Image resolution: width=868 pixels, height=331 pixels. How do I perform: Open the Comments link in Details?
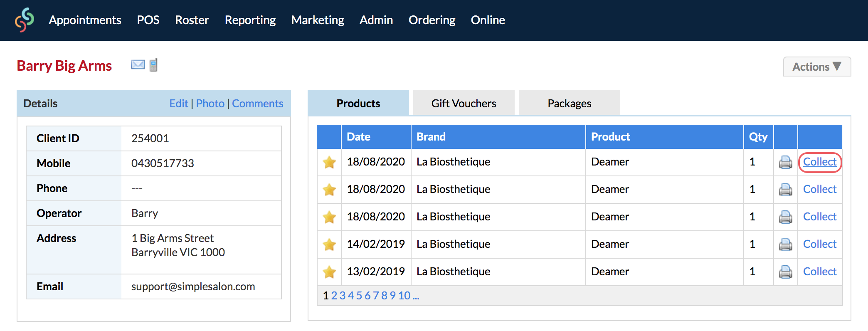258,104
